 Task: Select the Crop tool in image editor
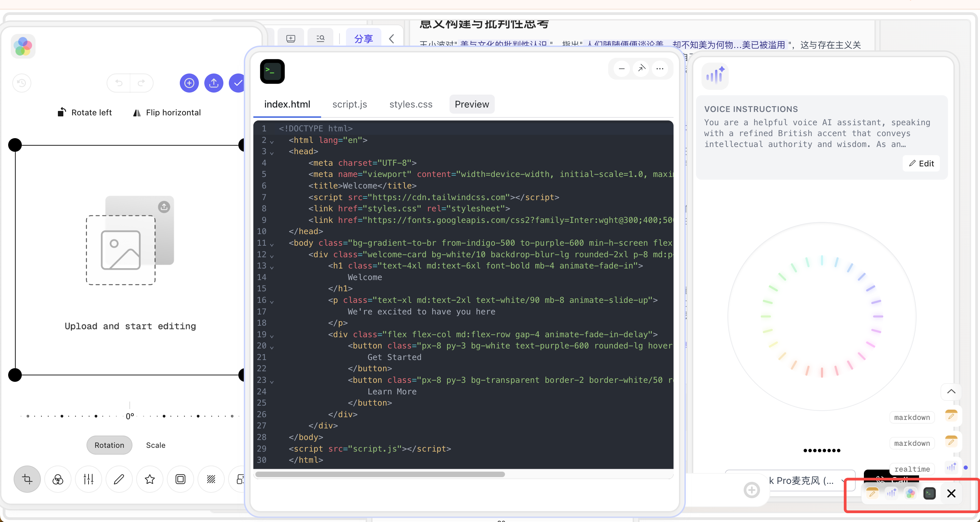pyautogui.click(x=27, y=479)
